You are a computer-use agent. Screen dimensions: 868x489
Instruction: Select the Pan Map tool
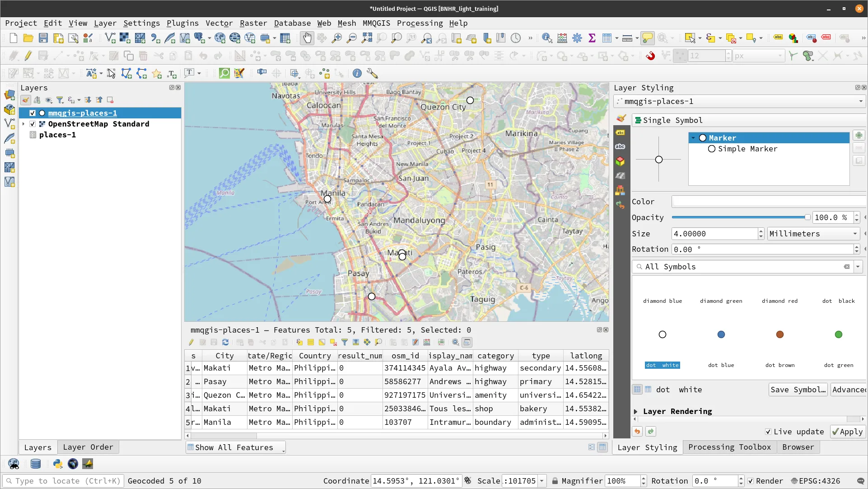point(307,38)
